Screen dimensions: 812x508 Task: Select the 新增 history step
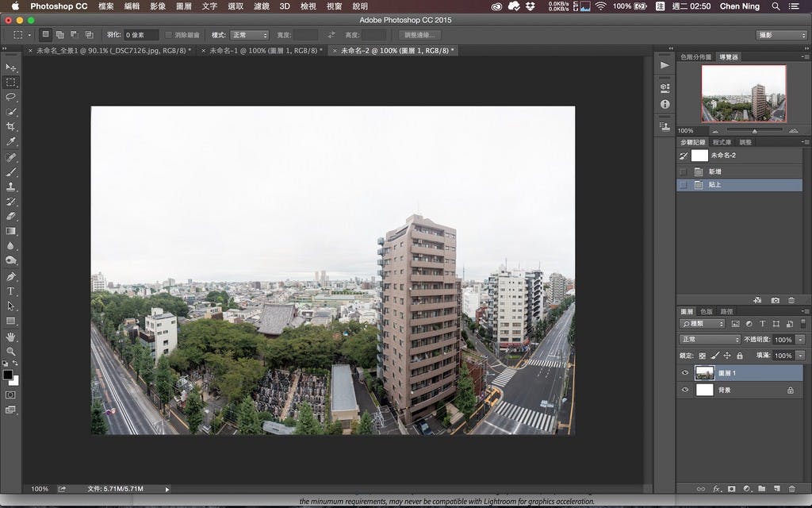point(715,171)
